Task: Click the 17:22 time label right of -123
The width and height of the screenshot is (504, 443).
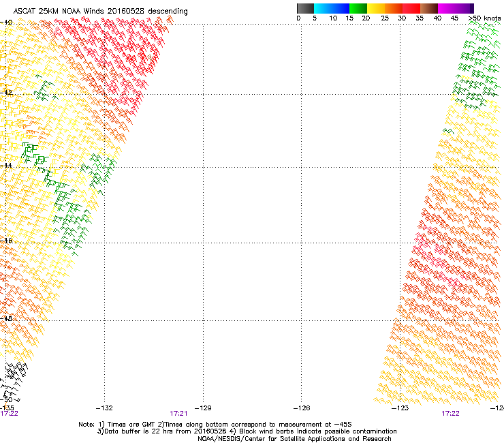Action: point(450,414)
